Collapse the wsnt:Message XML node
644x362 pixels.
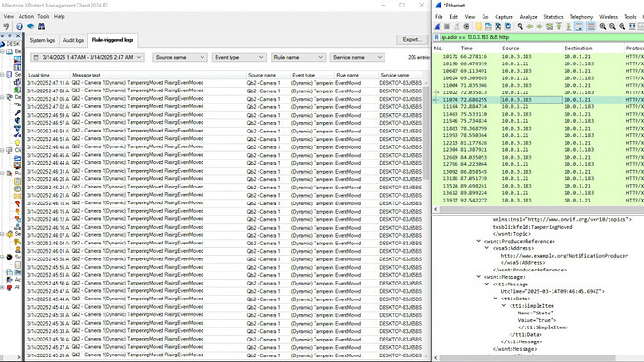[x=479, y=277]
